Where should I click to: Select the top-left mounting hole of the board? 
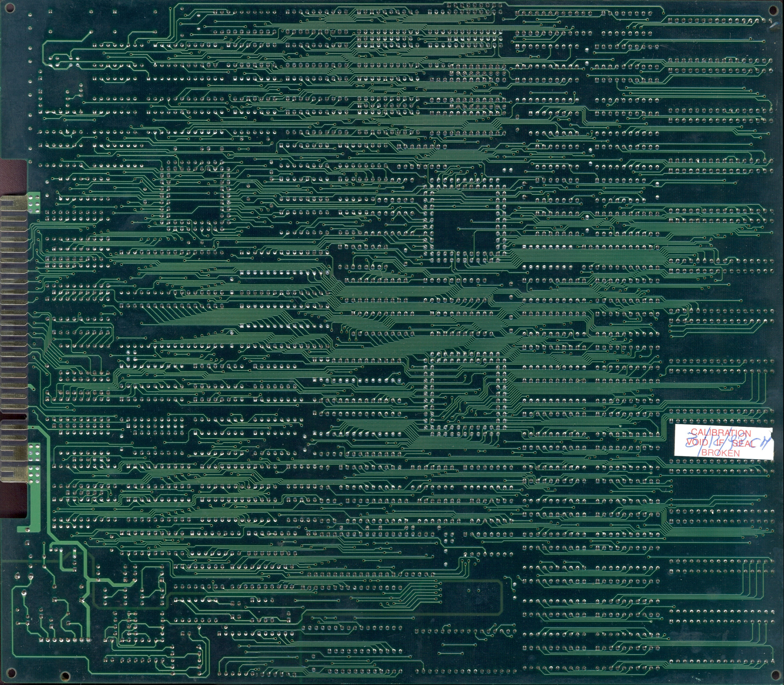10,8
